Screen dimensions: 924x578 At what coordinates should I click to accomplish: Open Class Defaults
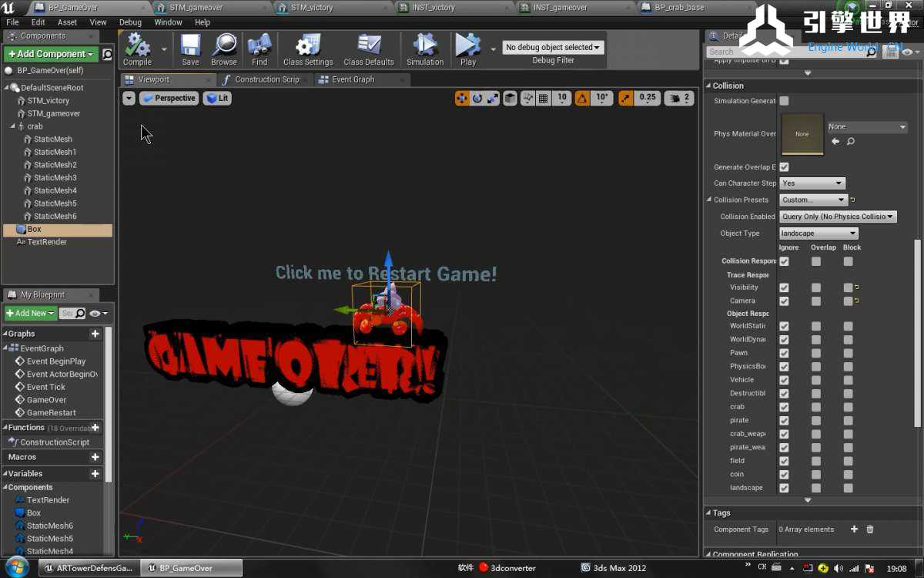(369, 49)
